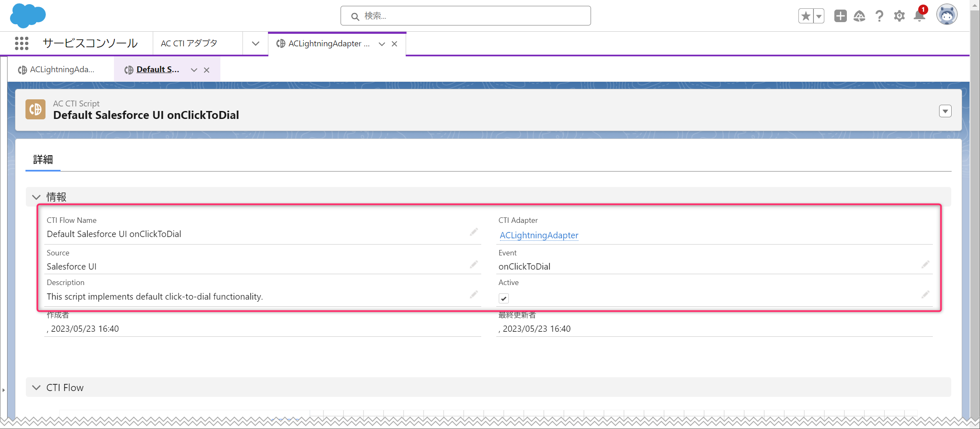Open the ACLightningAdapter workspace tab actions chevron

tap(381, 44)
